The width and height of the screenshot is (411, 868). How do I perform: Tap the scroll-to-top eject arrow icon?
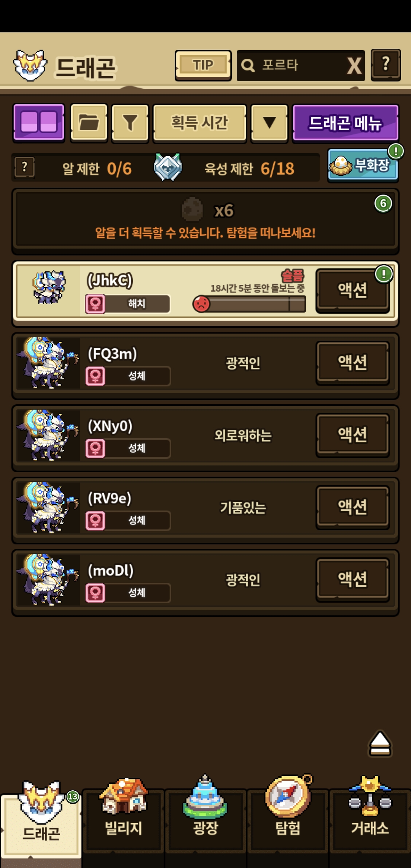[380, 743]
